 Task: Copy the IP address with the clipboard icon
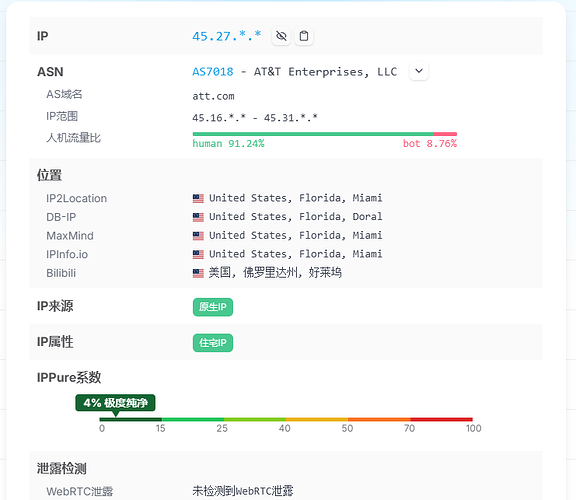304,36
